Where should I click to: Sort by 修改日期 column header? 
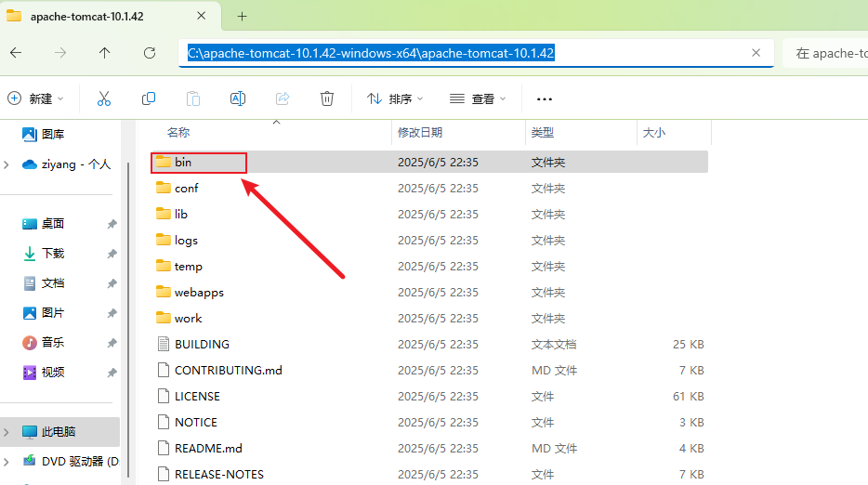click(420, 132)
